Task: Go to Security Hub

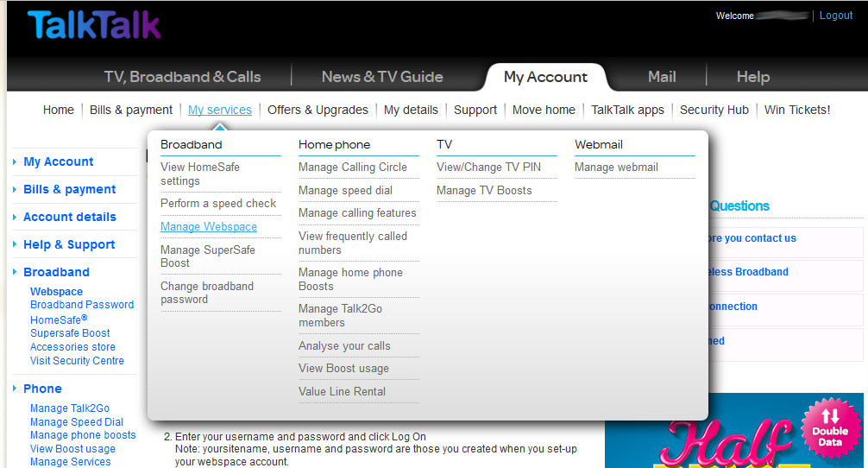Action: point(714,110)
